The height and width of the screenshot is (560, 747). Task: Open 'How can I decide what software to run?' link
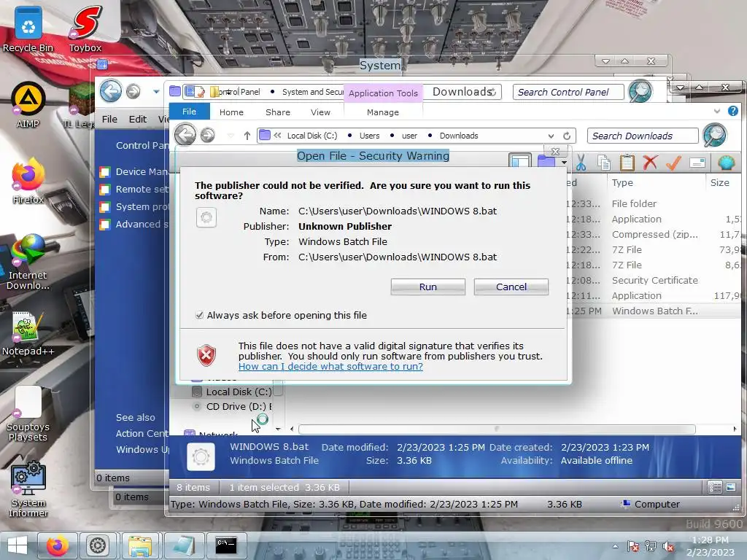(330, 367)
